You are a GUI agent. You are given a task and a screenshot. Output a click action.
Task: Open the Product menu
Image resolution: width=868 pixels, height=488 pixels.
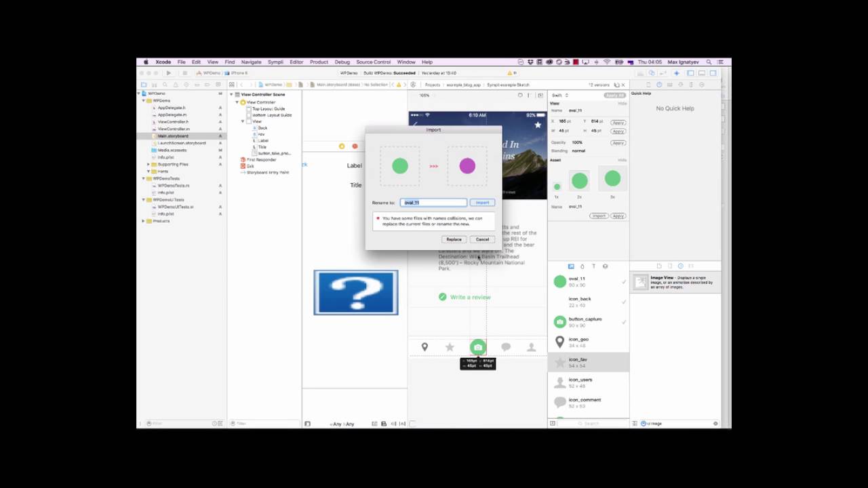pos(319,62)
